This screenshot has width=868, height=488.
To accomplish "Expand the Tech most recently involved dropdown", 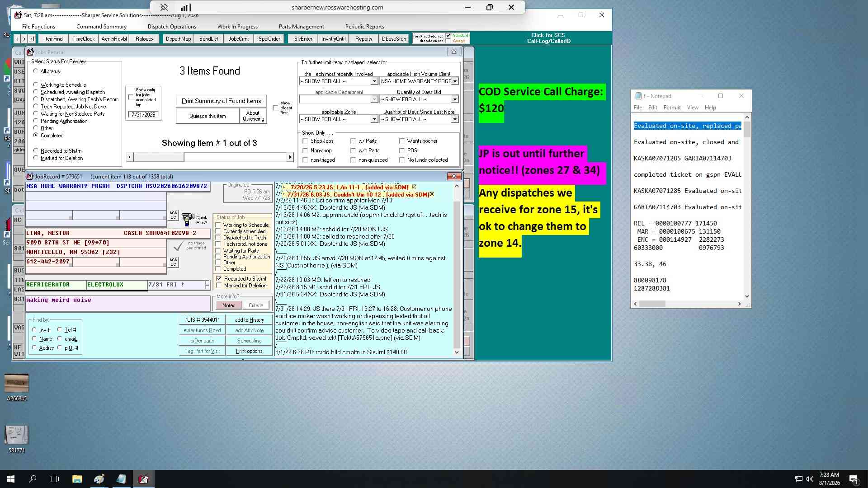I will 374,81.
